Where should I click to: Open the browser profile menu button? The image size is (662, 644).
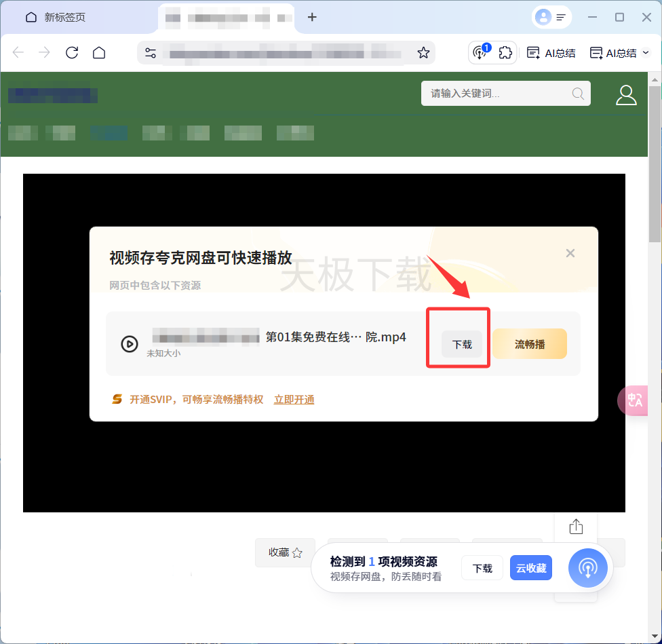coord(551,18)
